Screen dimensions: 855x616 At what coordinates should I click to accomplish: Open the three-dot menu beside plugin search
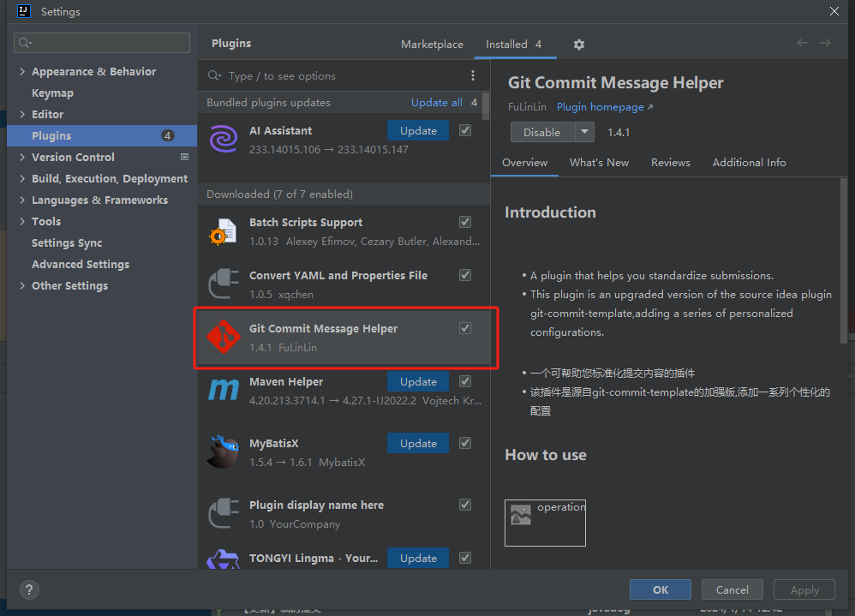(x=473, y=75)
